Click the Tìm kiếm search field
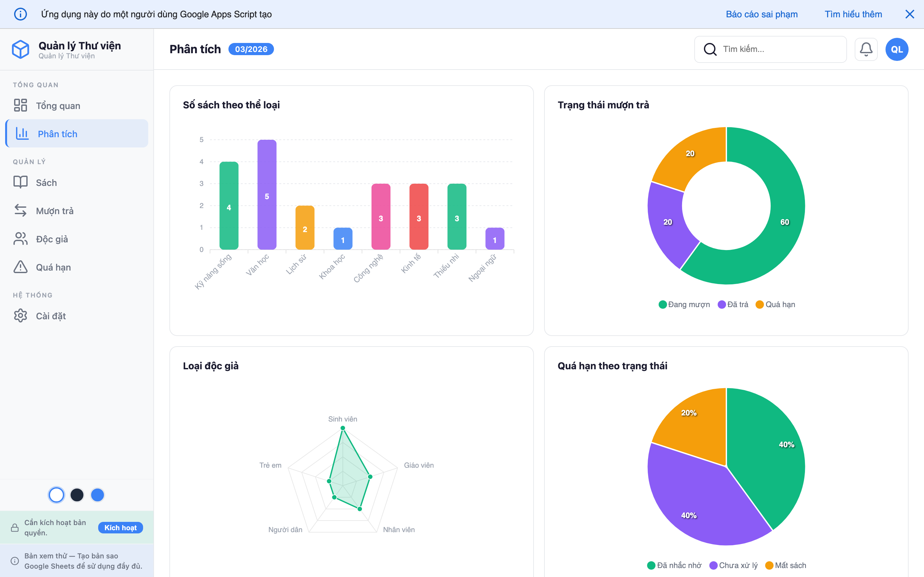This screenshot has height=577, width=924. (779, 49)
